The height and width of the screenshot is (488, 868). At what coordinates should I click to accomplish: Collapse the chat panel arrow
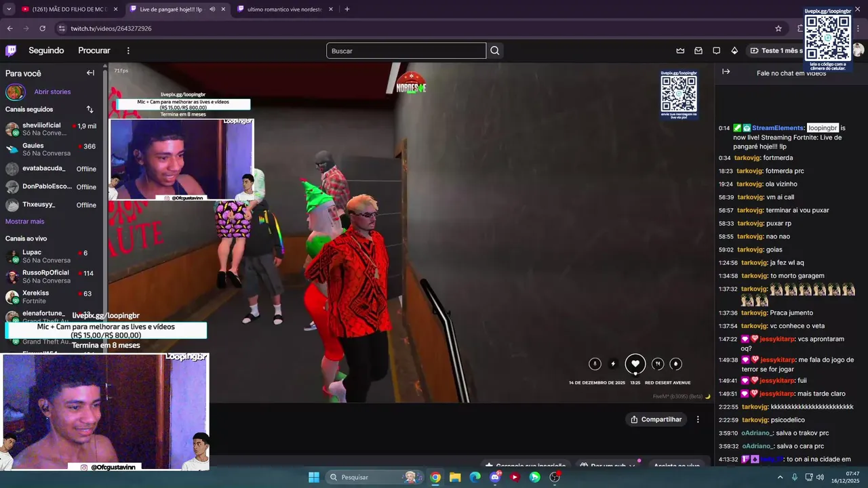pos(726,72)
